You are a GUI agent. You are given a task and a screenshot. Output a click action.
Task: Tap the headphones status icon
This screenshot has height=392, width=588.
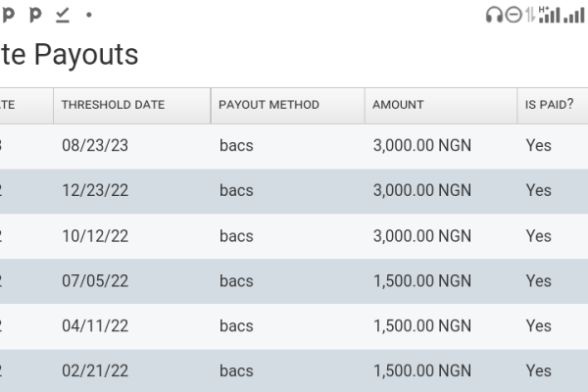click(495, 15)
